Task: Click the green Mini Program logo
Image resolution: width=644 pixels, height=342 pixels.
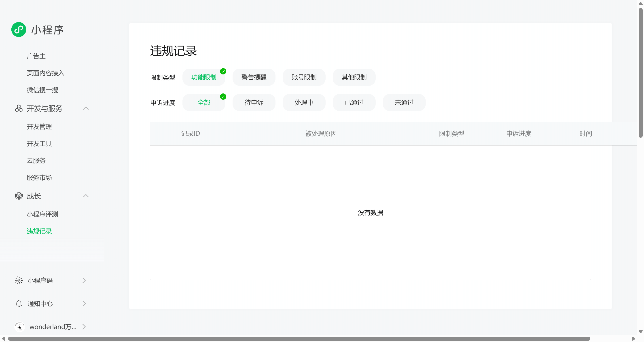Action: (x=19, y=30)
